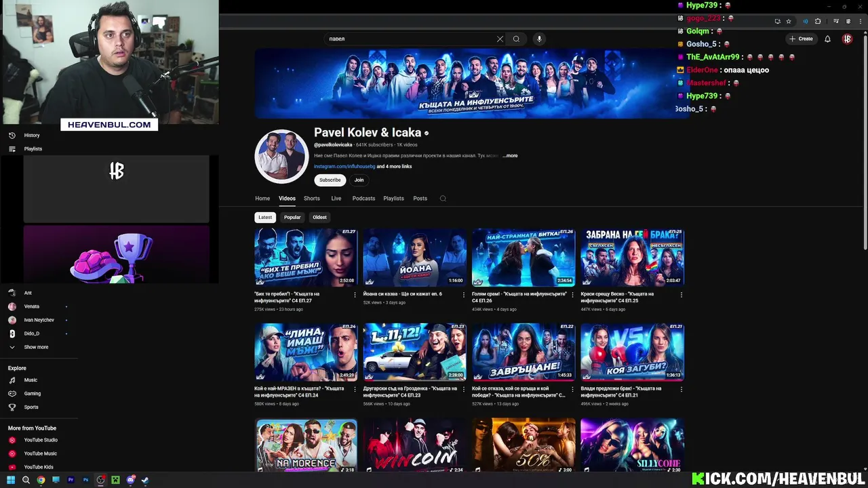
Task: Select the Videos tab
Action: (x=287, y=199)
